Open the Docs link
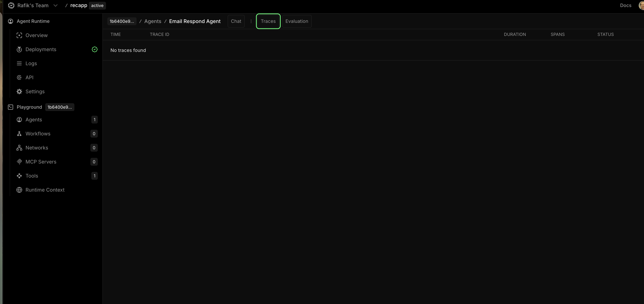644x304 pixels. tap(625, 5)
